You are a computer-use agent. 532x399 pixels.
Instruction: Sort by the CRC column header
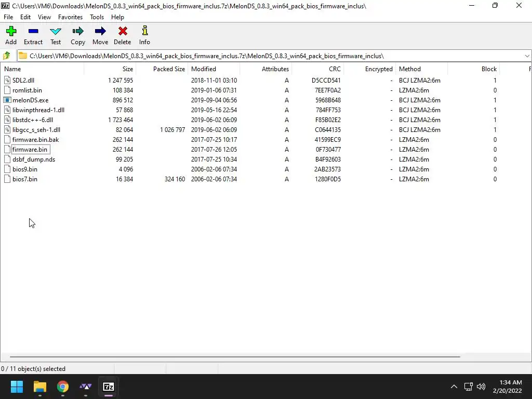[318, 69]
